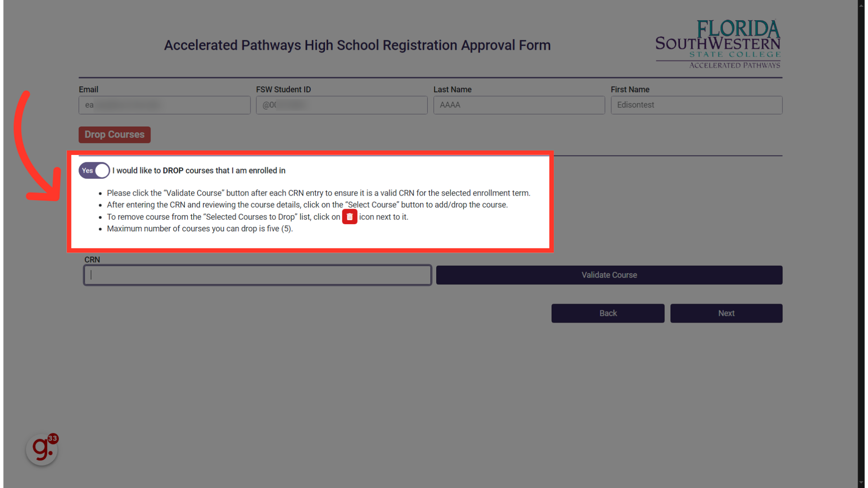Click the form title heading

pos(357,45)
